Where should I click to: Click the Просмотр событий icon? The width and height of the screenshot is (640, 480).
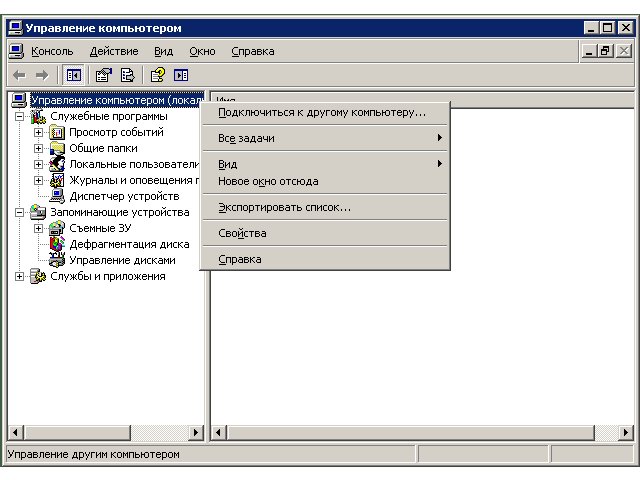(57, 132)
